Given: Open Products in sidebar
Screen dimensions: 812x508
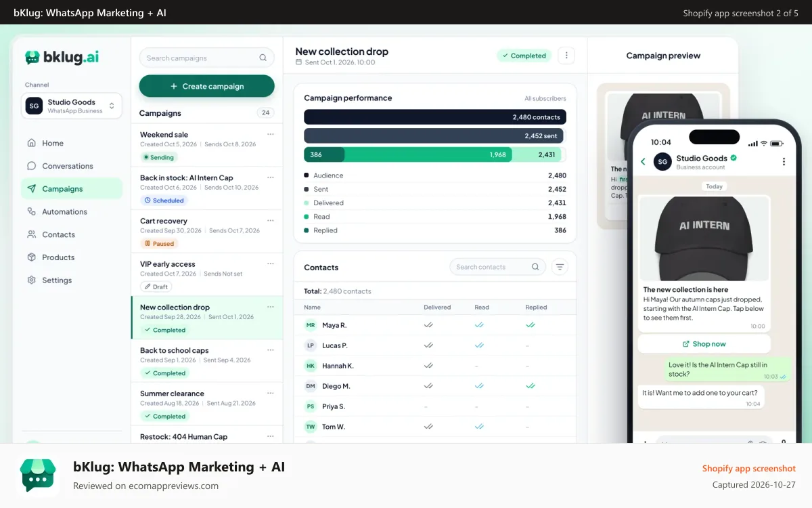Looking at the screenshot, I should coord(72,257).
